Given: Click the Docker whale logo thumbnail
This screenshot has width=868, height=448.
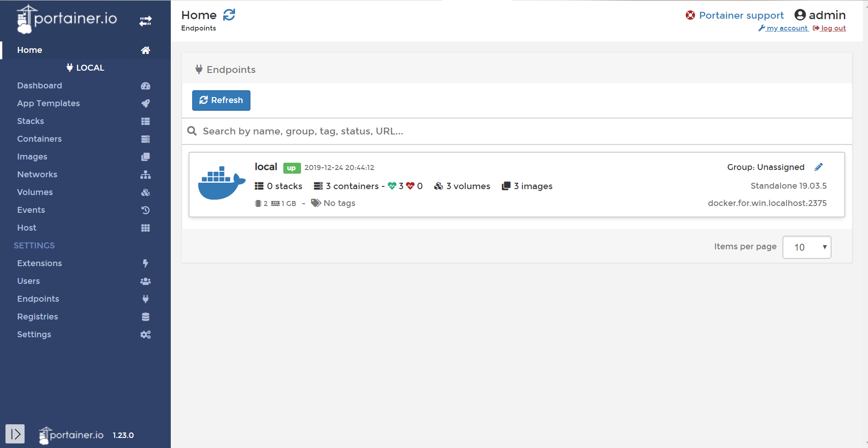Looking at the screenshot, I should (x=222, y=183).
